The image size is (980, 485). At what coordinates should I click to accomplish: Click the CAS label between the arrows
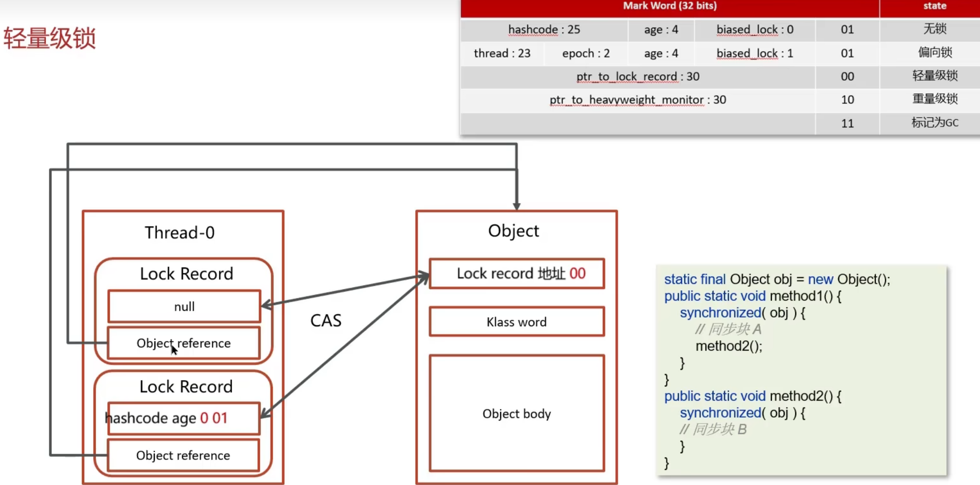[326, 320]
